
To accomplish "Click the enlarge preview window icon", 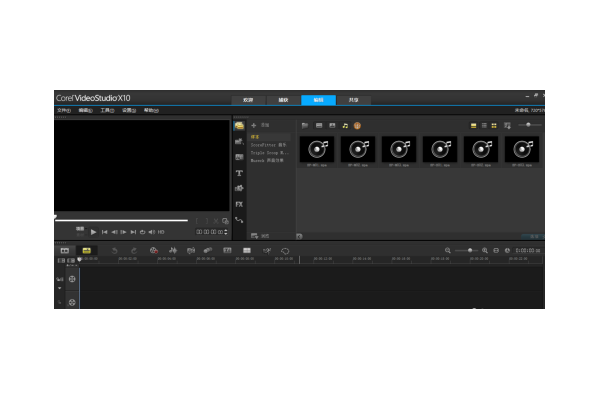I will point(225,221).
